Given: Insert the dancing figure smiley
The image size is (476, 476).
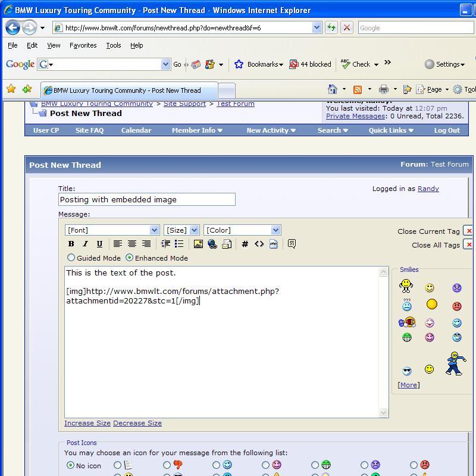Looking at the screenshot, I should pyautogui.click(x=455, y=364).
